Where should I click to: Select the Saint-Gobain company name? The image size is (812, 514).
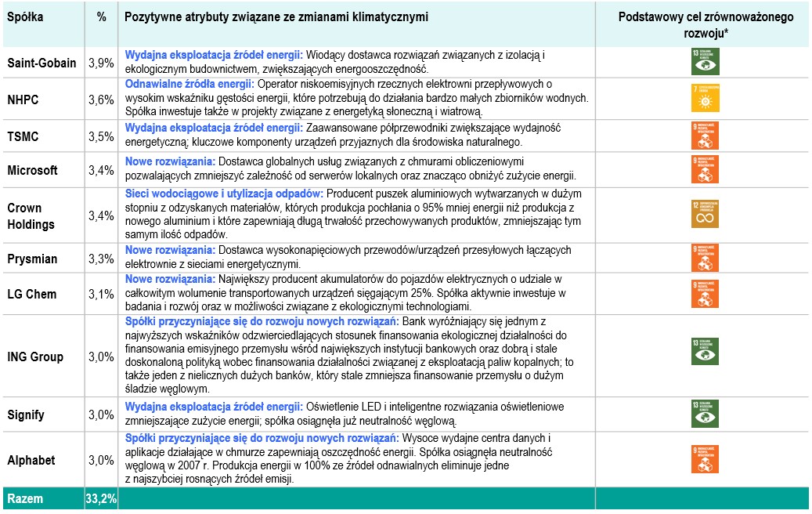(42, 63)
